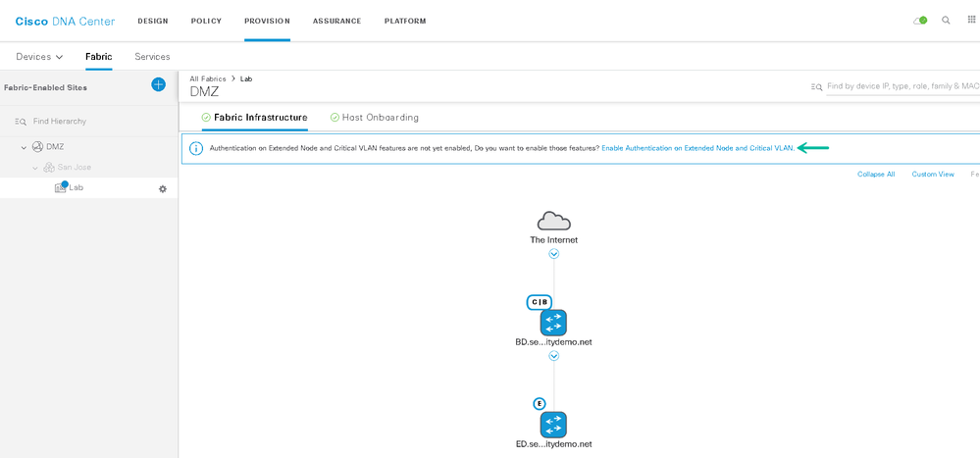Open the ASSURANCE menu
The width and height of the screenshot is (980, 458).
click(x=336, y=22)
